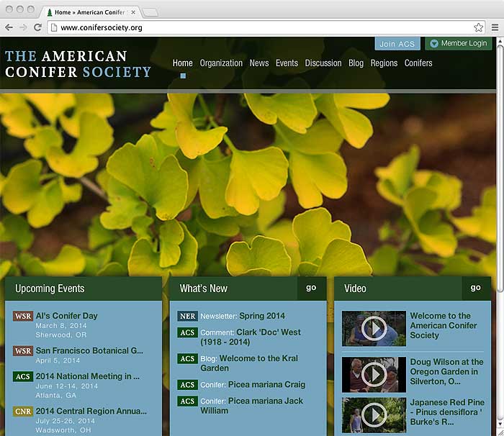Click the browser forward arrow
504x436 pixels.
(23, 27)
